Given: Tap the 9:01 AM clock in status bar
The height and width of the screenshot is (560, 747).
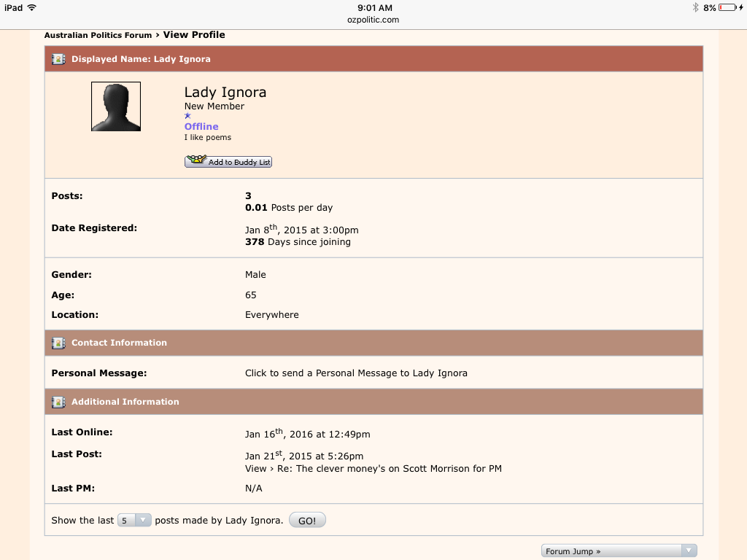Looking at the screenshot, I should [375, 7].
